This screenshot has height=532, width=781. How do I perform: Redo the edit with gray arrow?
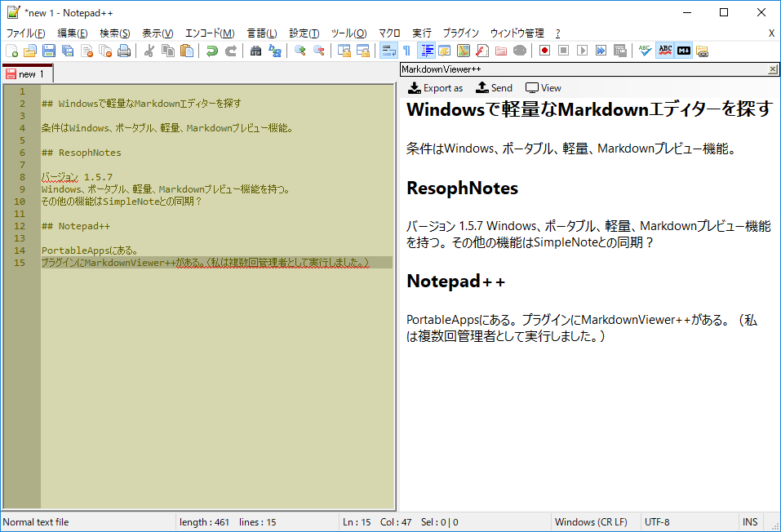pyautogui.click(x=231, y=51)
